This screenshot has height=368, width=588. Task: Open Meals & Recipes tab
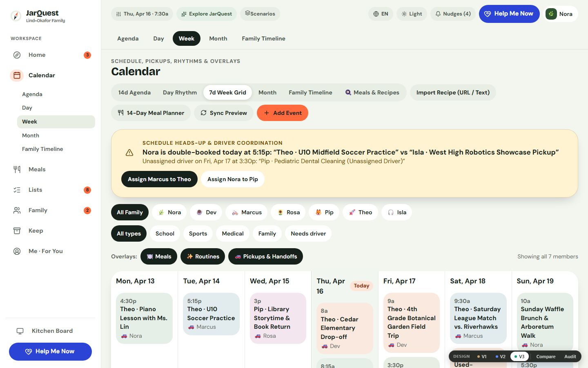pyautogui.click(x=372, y=92)
